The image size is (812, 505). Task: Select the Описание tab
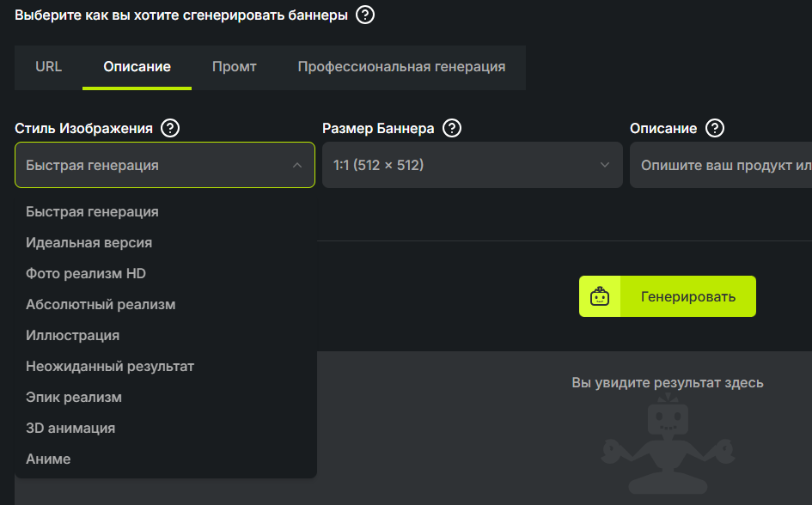coord(137,67)
